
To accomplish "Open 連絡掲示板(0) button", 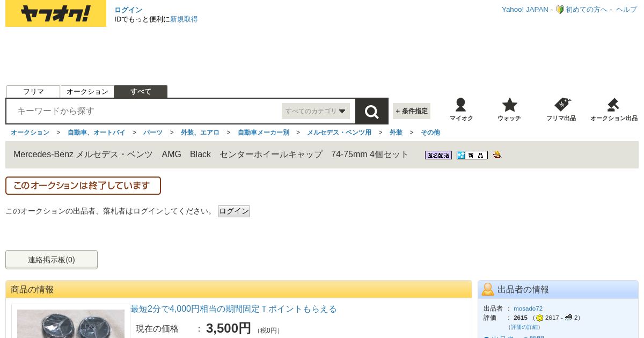I will pos(52,260).
